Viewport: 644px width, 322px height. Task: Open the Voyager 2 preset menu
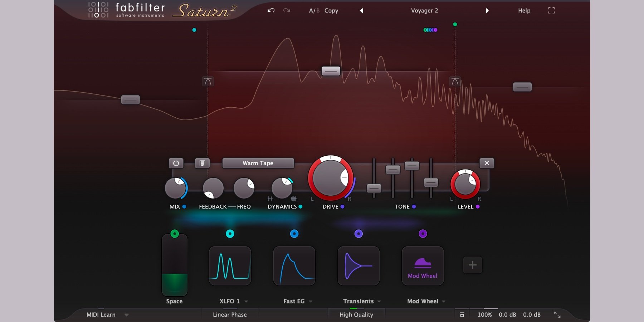pos(424,11)
